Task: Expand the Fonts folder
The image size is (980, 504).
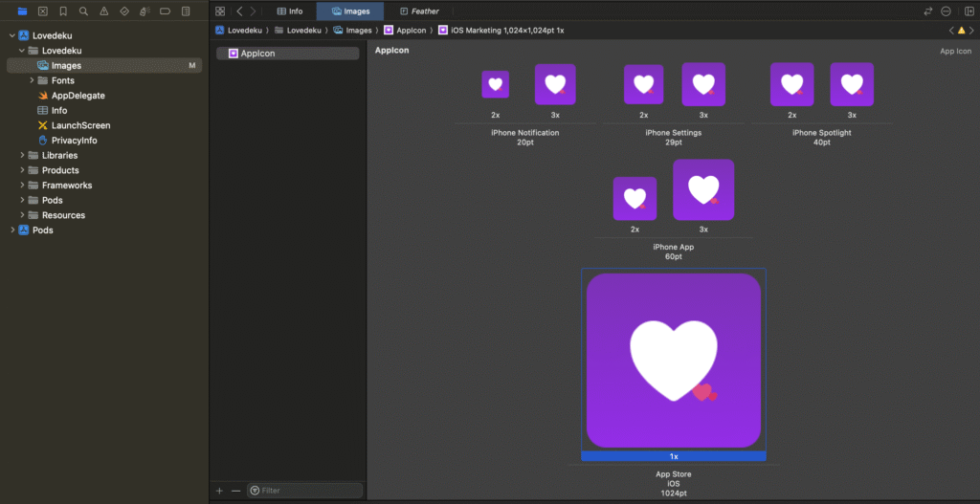Action: click(32, 81)
